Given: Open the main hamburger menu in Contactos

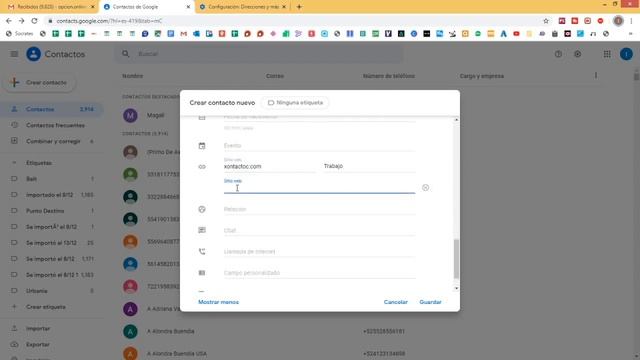Looking at the screenshot, I should point(14,54).
